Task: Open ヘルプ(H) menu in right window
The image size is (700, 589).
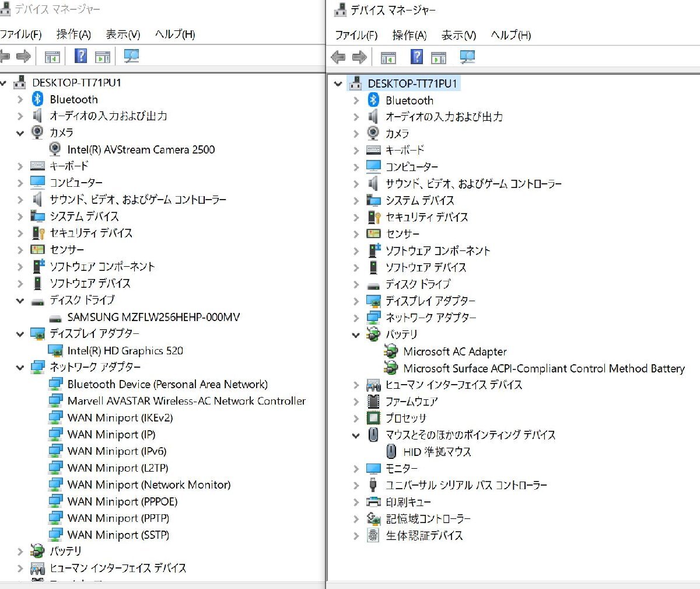Action: tap(511, 36)
